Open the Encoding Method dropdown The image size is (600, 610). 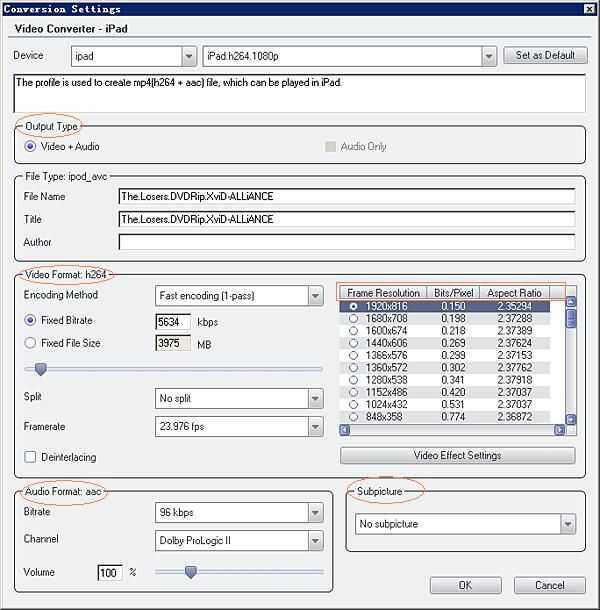coord(239,296)
